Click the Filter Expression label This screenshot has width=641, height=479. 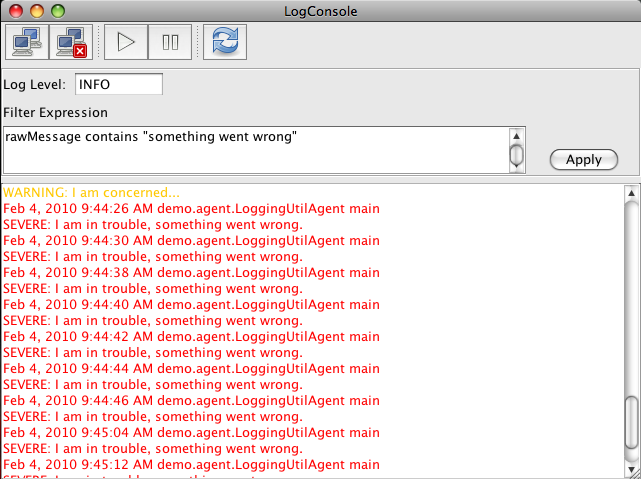[56, 112]
